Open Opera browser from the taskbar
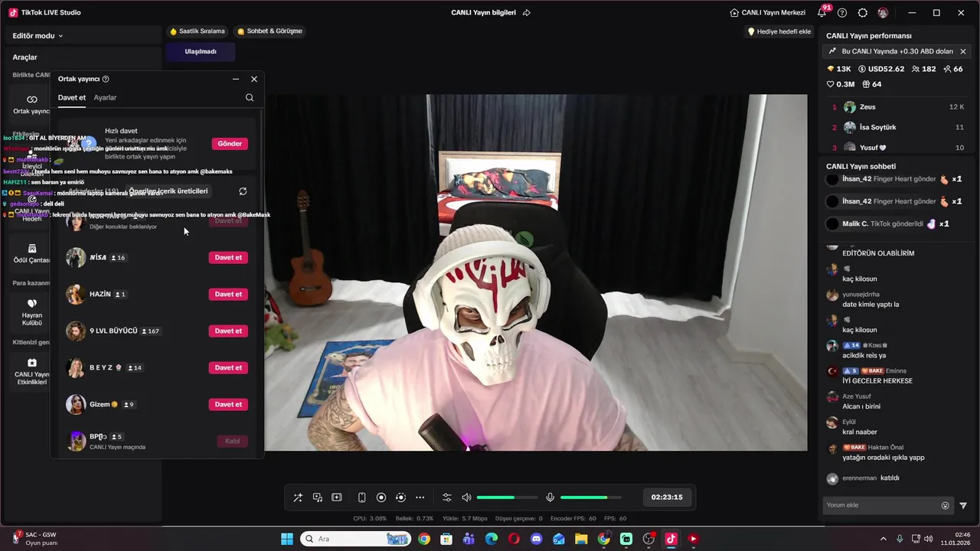This screenshot has width=980, height=551. pos(514,539)
